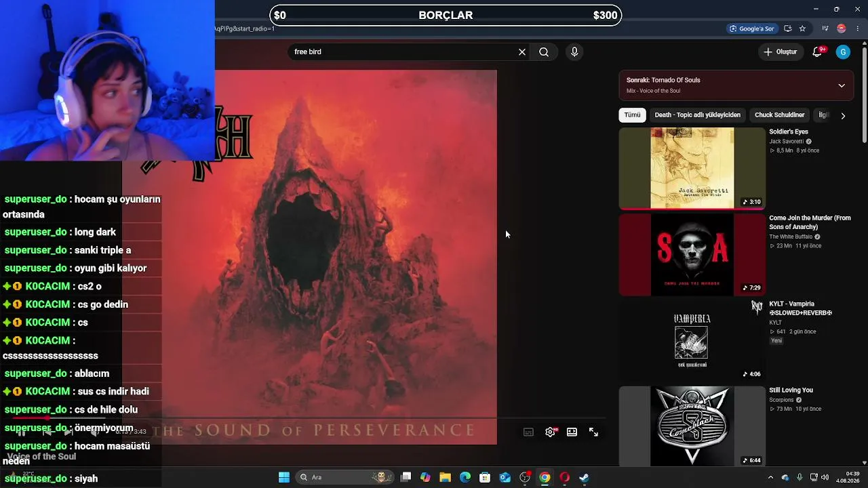The height and width of the screenshot is (488, 868).
Task: Open Microsoft Store from the taskbar
Action: click(485, 477)
